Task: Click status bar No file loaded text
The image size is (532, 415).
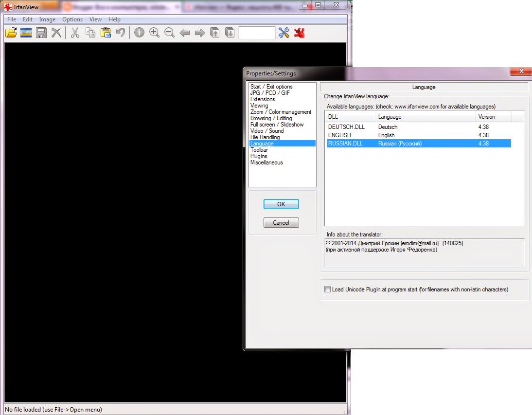Action: pyautogui.click(x=53, y=409)
